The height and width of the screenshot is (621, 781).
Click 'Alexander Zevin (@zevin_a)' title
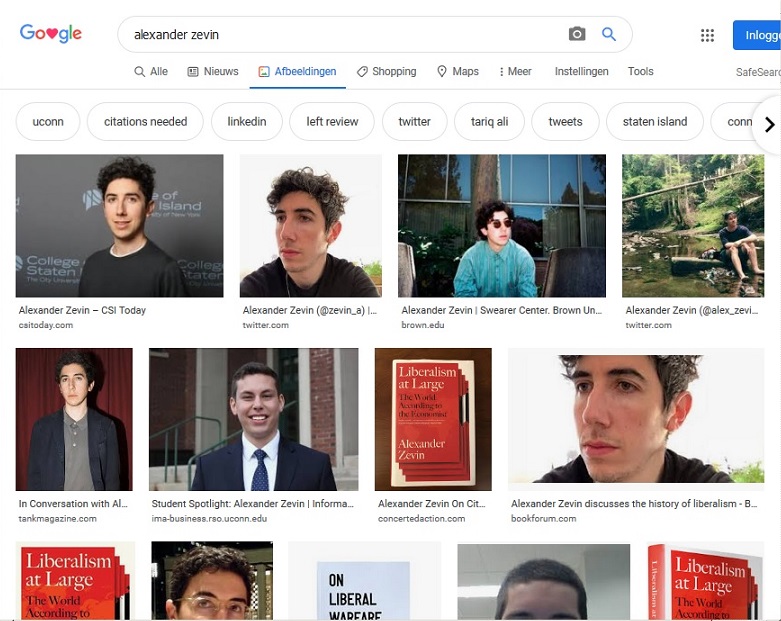(x=310, y=310)
